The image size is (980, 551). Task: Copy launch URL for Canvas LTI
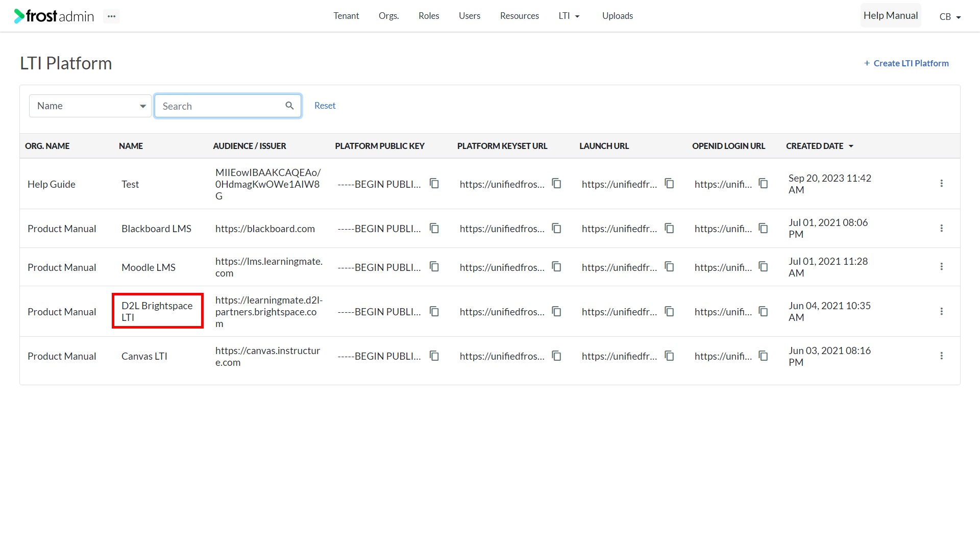(x=670, y=356)
